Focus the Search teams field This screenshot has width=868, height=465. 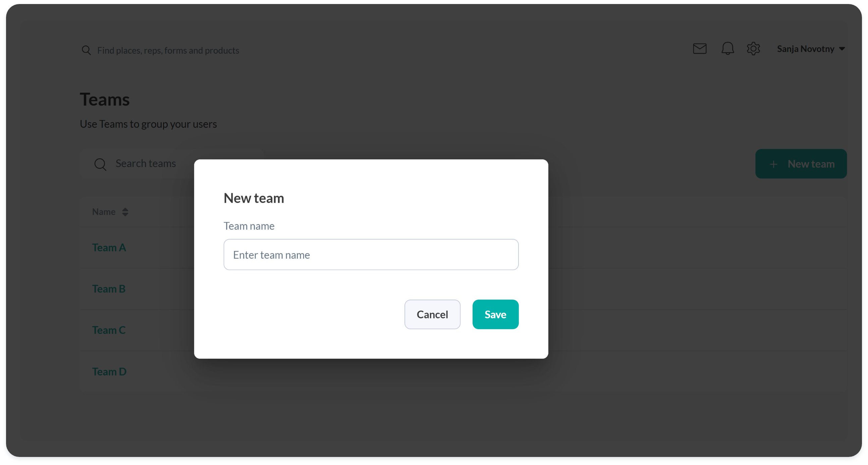click(x=146, y=164)
